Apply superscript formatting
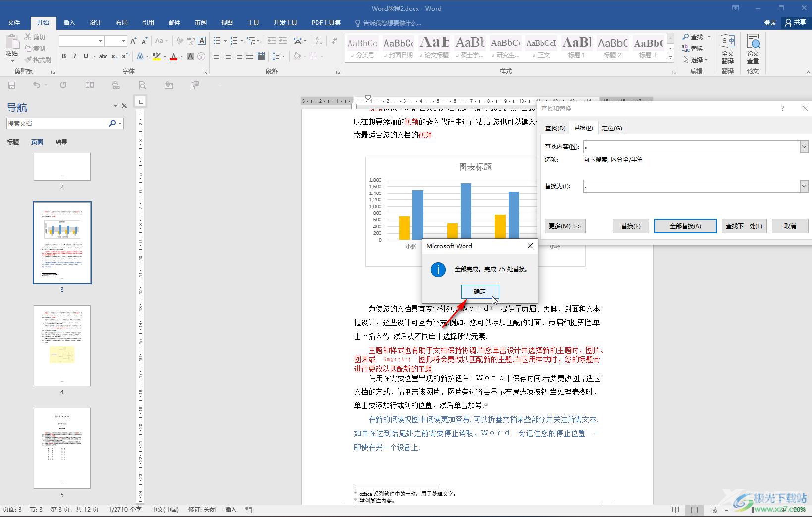The width and height of the screenshot is (812, 517). (x=125, y=56)
